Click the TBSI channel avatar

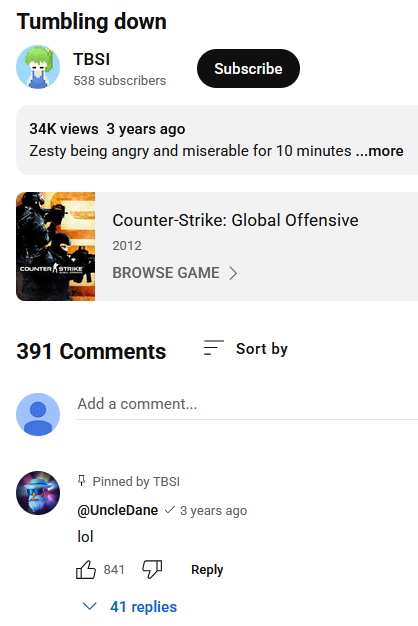click(38, 67)
